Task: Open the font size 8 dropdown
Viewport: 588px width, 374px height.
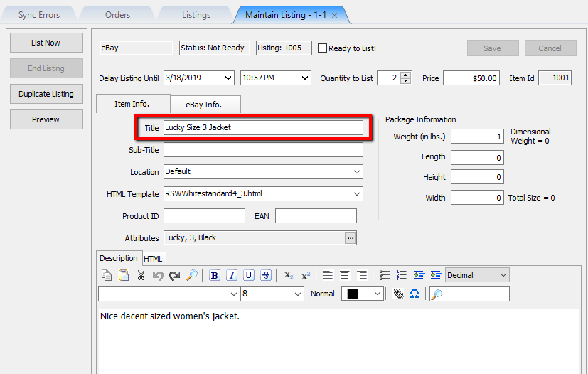Action: [x=298, y=294]
